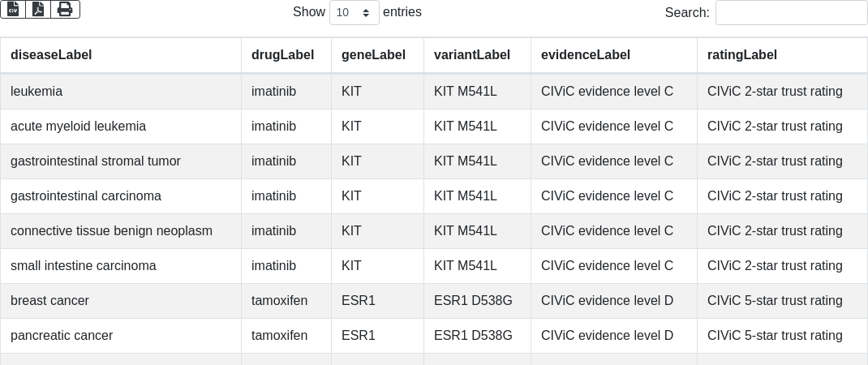Sort by the evidenceLabel column header
The height and width of the screenshot is (365, 868).
[586, 55]
